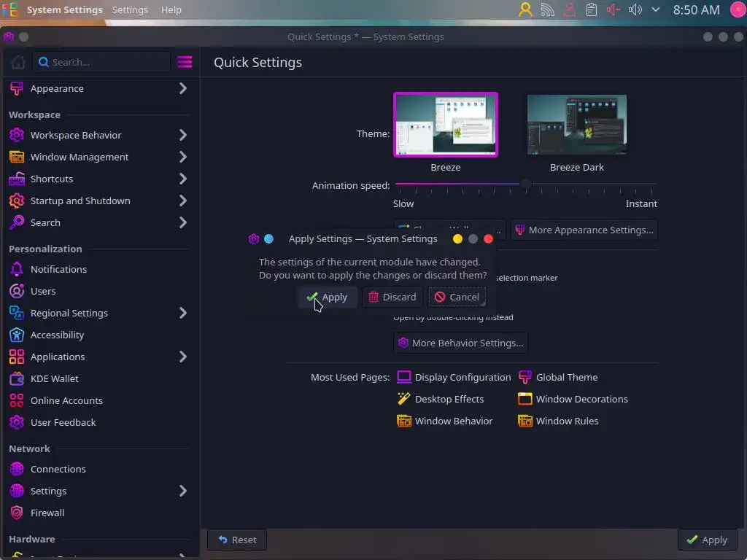The height and width of the screenshot is (560, 747).
Task: Click the Workspace Behavior gear icon
Action: pyautogui.click(x=17, y=135)
